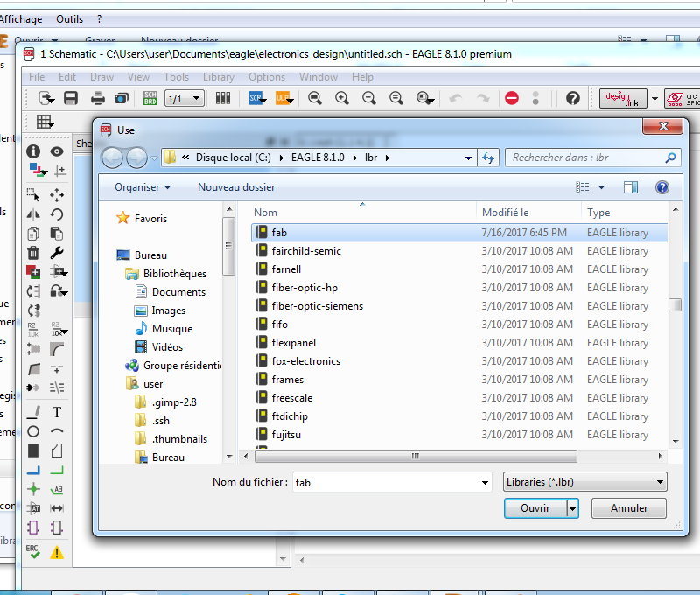This screenshot has width=700, height=595.
Task: Select the Show (eye) tool
Action: pos(57,151)
